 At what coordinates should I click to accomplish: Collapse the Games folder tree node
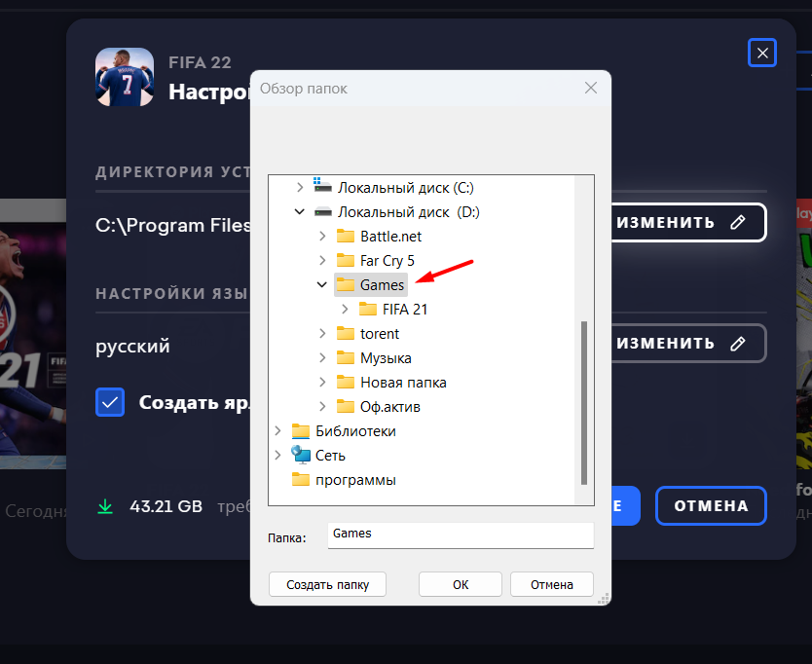pos(322,285)
